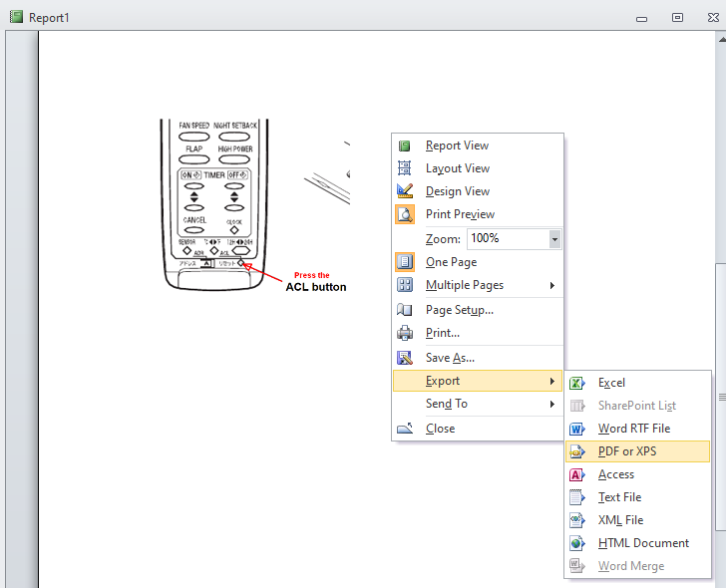Click the printer icon beside Print
The height and width of the screenshot is (588, 726).
point(405,333)
